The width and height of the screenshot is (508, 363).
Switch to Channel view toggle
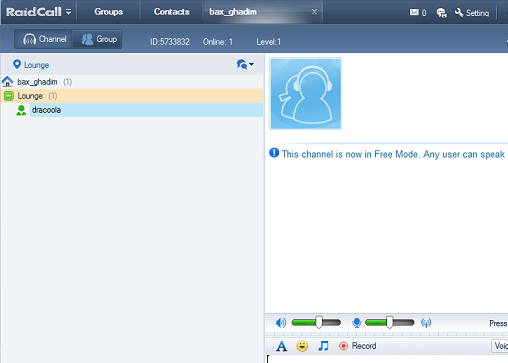pyautogui.click(x=44, y=39)
